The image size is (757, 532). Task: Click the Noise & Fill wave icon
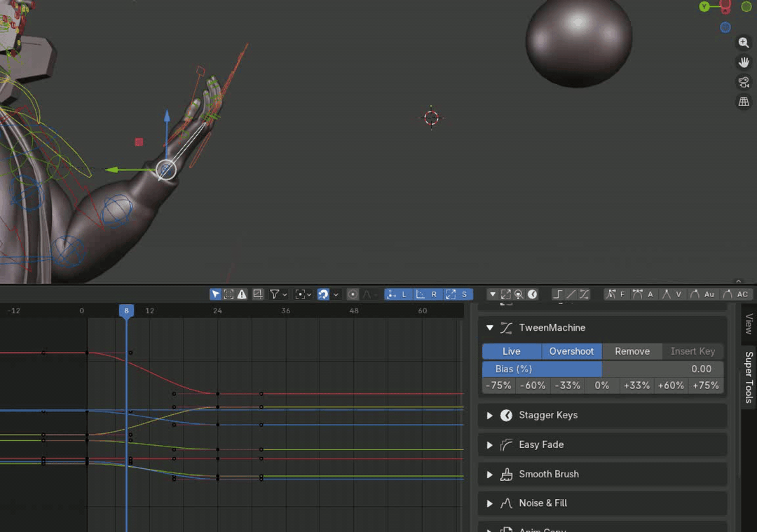pos(506,503)
